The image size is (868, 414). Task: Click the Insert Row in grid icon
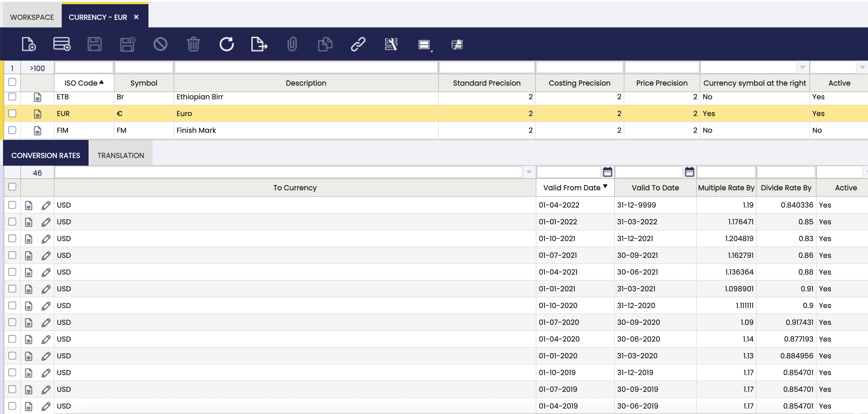click(x=62, y=44)
